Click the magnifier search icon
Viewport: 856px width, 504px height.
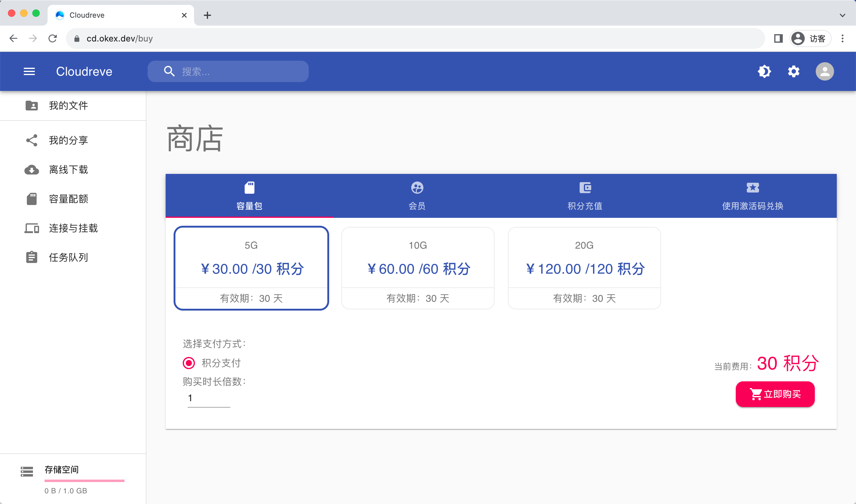coord(169,71)
